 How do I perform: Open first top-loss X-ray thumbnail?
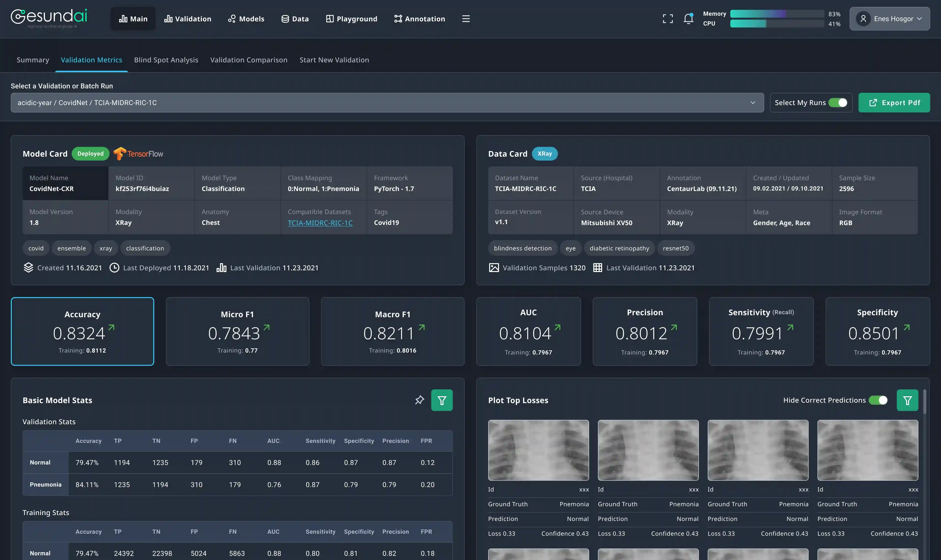point(538,450)
